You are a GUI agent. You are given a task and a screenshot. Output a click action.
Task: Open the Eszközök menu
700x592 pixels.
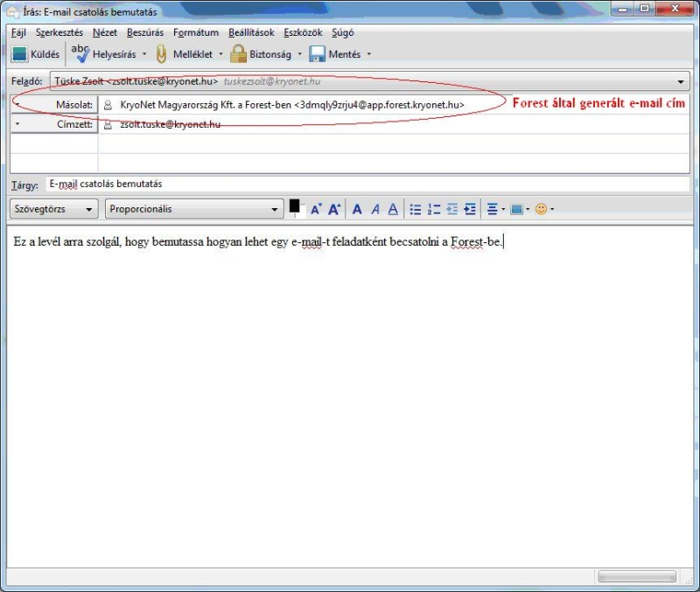tap(303, 32)
